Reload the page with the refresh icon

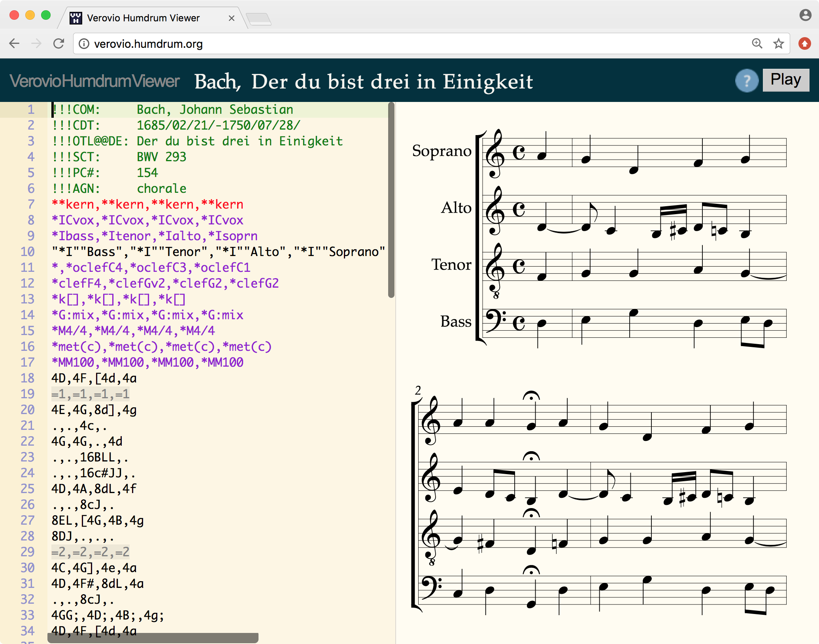click(x=59, y=43)
